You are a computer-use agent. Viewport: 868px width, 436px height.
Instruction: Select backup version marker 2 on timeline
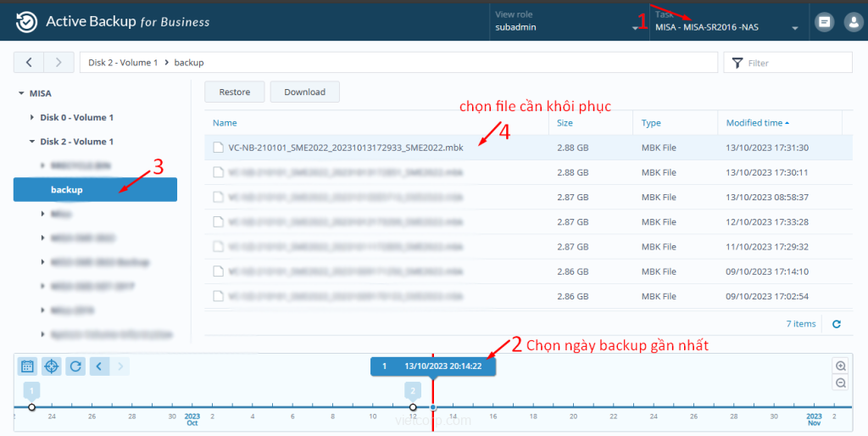[x=413, y=391]
